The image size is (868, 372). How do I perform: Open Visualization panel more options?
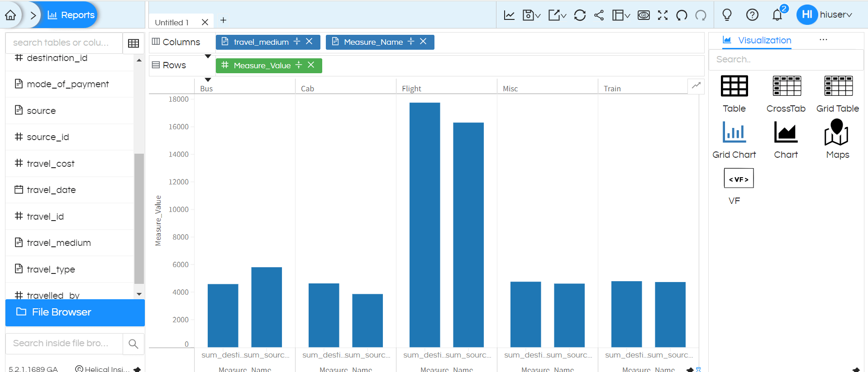[x=823, y=40]
